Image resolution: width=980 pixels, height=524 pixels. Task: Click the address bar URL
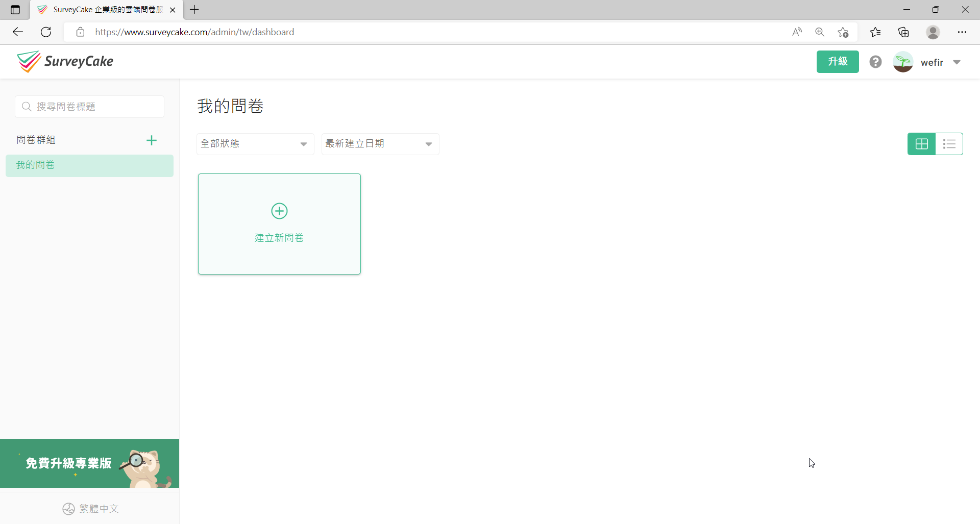point(194,32)
